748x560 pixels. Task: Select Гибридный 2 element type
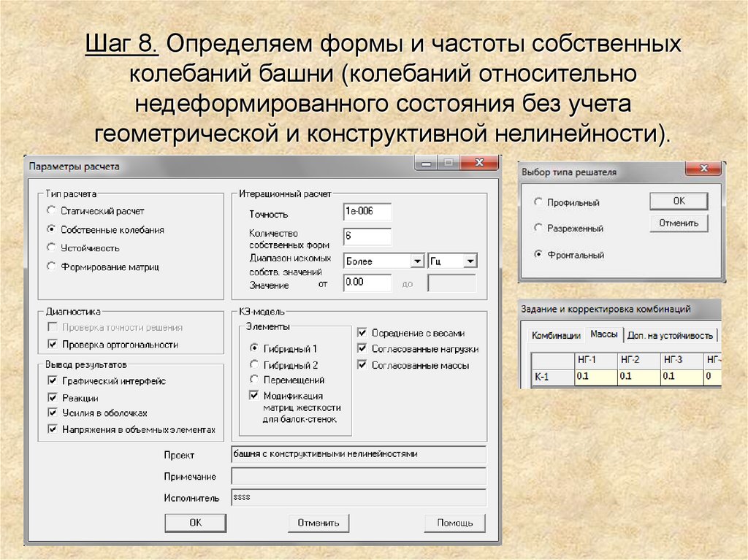click(254, 364)
